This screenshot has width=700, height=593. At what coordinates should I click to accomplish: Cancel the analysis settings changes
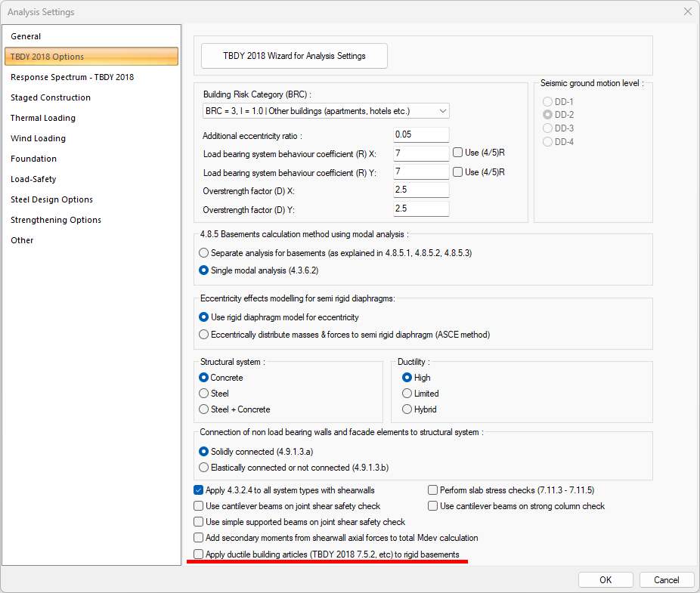(x=666, y=580)
